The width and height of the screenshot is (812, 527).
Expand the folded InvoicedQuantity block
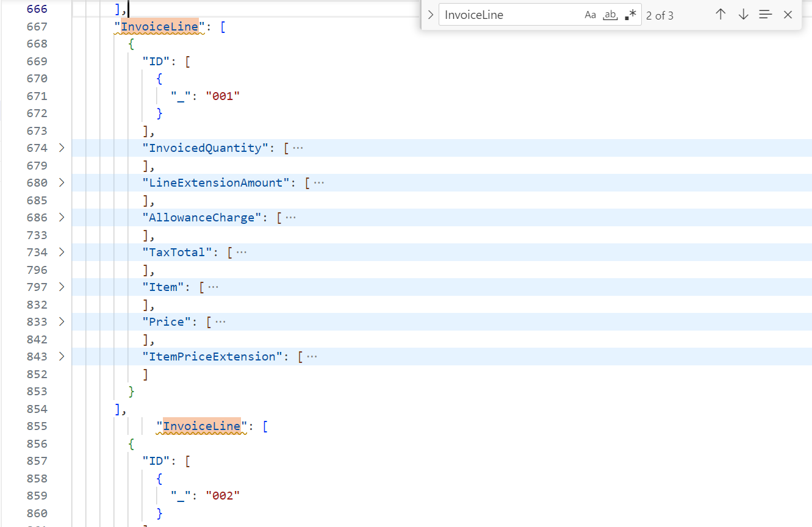[x=62, y=148]
